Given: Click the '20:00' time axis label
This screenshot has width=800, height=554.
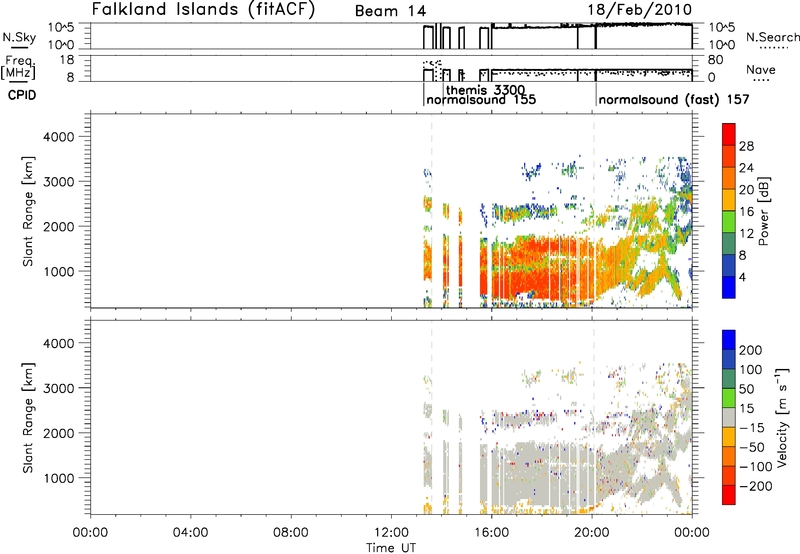Looking at the screenshot, I should tap(592, 533).
